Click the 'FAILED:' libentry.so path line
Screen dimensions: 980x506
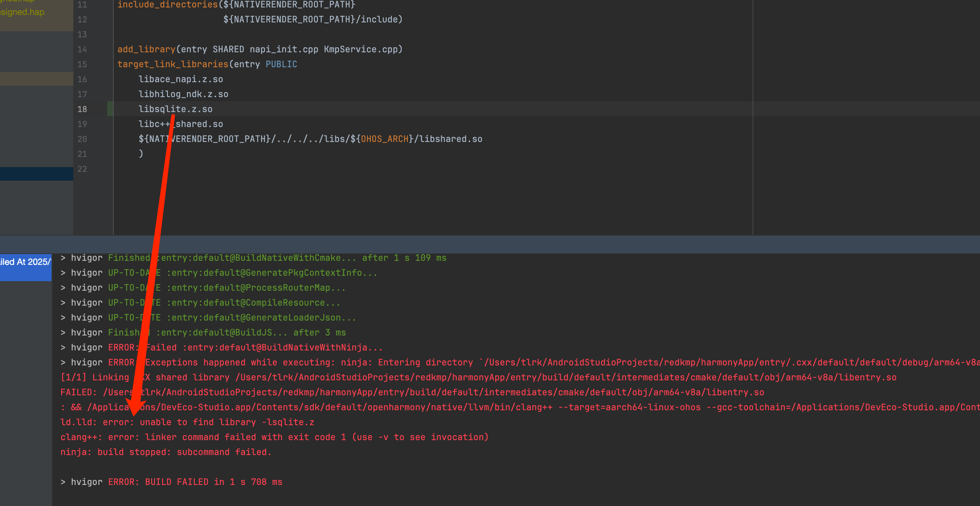pyautogui.click(x=412, y=393)
